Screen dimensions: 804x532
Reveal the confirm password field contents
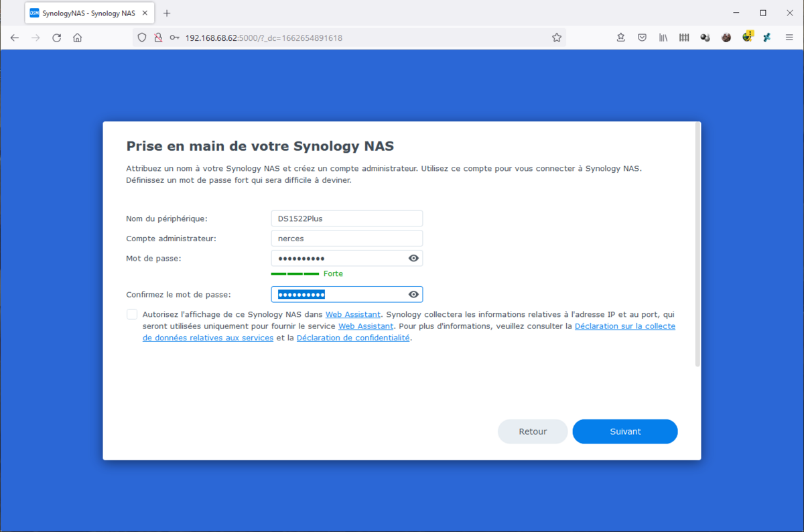pos(413,295)
